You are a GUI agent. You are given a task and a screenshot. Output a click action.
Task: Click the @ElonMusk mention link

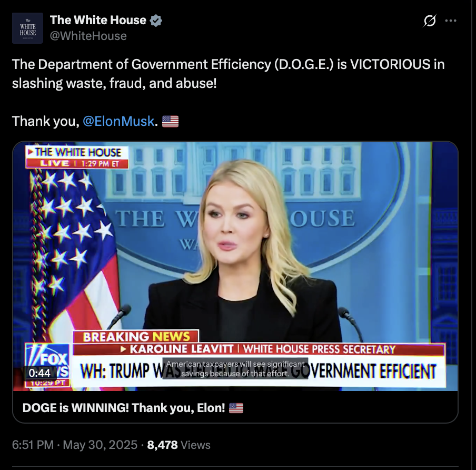point(118,121)
